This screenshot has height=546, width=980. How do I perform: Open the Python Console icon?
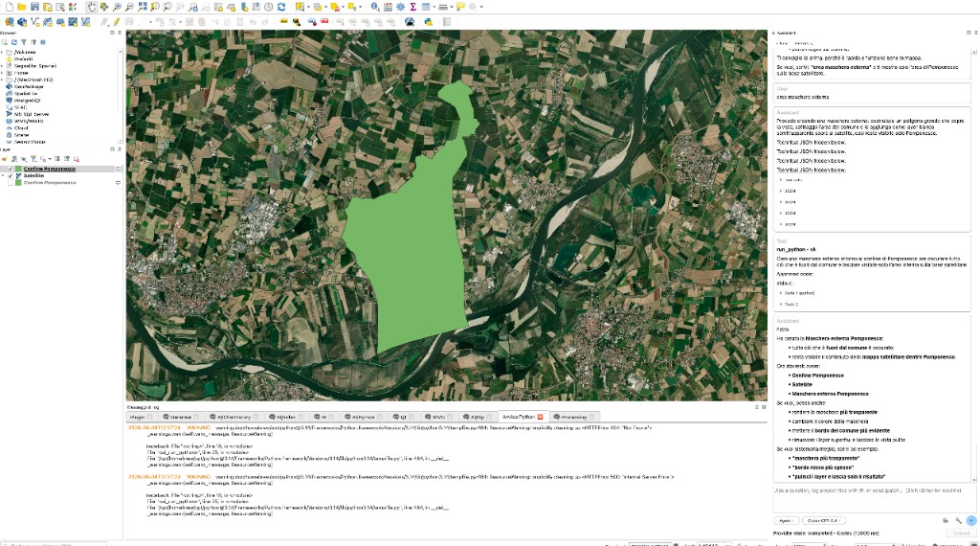[428, 22]
